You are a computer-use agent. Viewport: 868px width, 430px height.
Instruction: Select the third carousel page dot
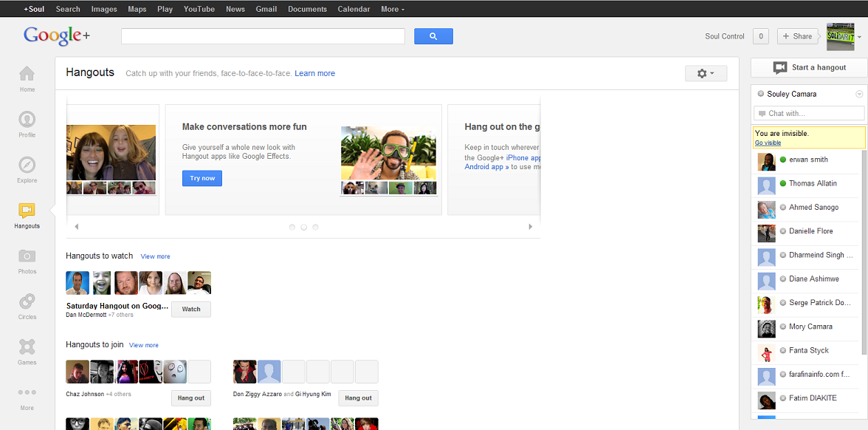click(315, 228)
